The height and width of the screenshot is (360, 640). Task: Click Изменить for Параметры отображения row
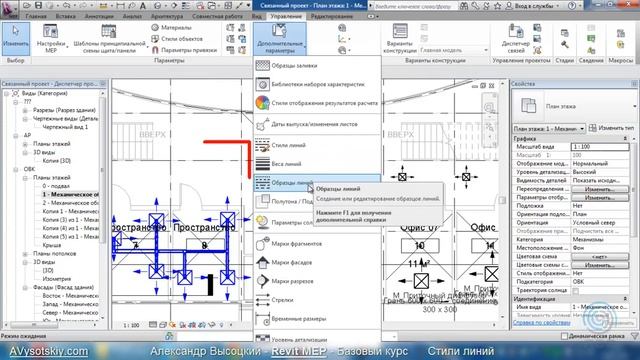(x=600, y=198)
